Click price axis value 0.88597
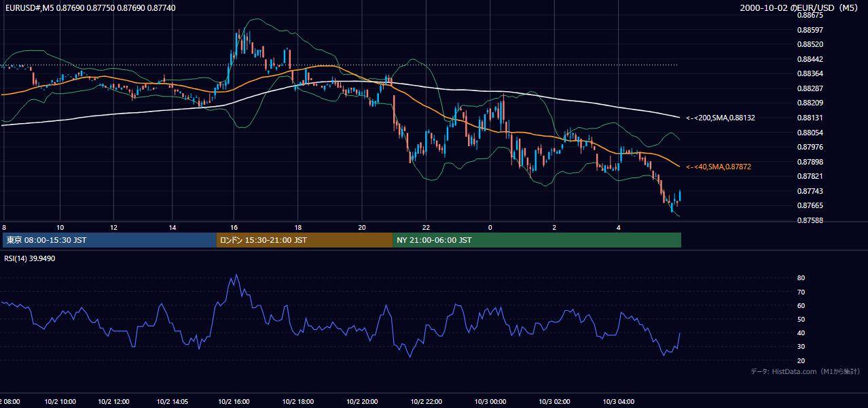 [x=810, y=30]
